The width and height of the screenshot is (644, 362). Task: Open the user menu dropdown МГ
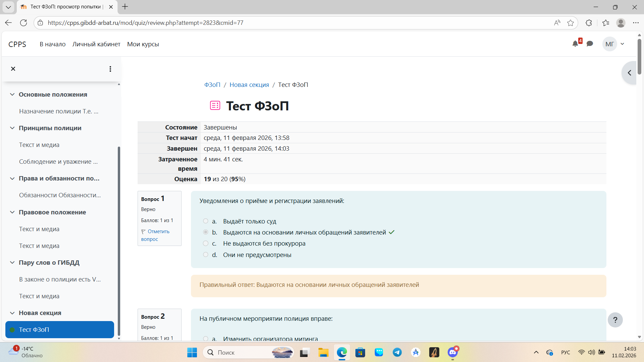click(613, 44)
